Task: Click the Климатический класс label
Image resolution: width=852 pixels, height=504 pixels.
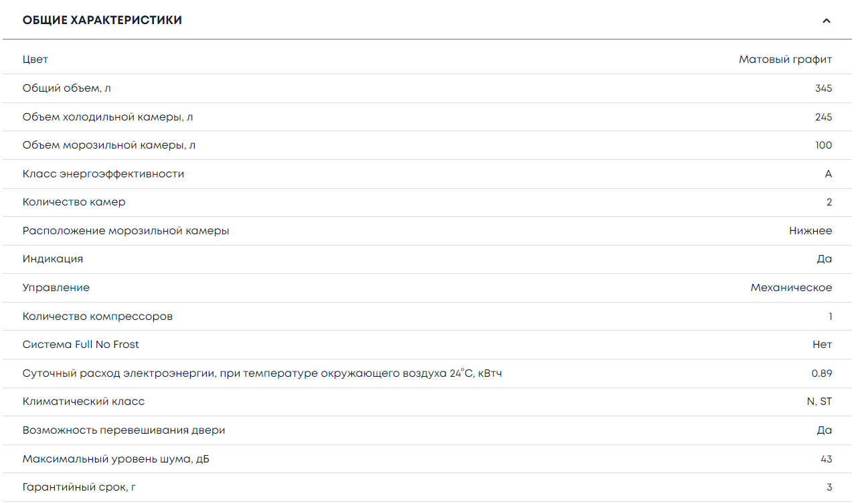Action: (84, 402)
